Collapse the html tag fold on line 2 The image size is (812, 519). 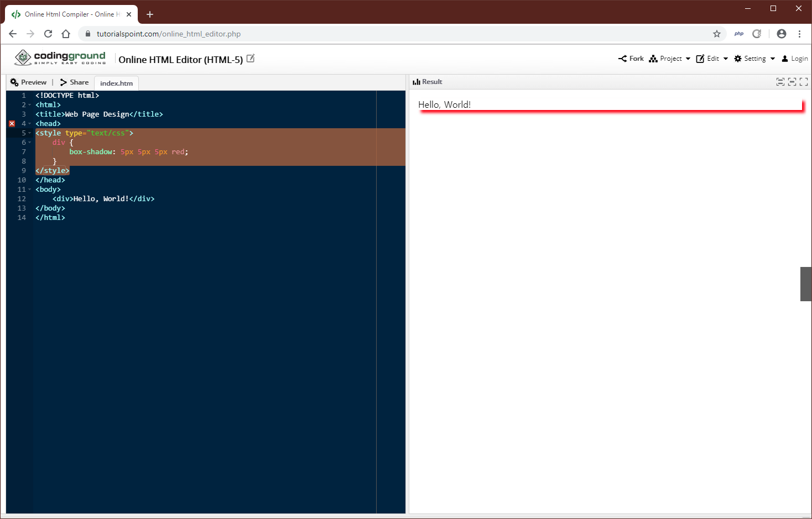click(29, 105)
